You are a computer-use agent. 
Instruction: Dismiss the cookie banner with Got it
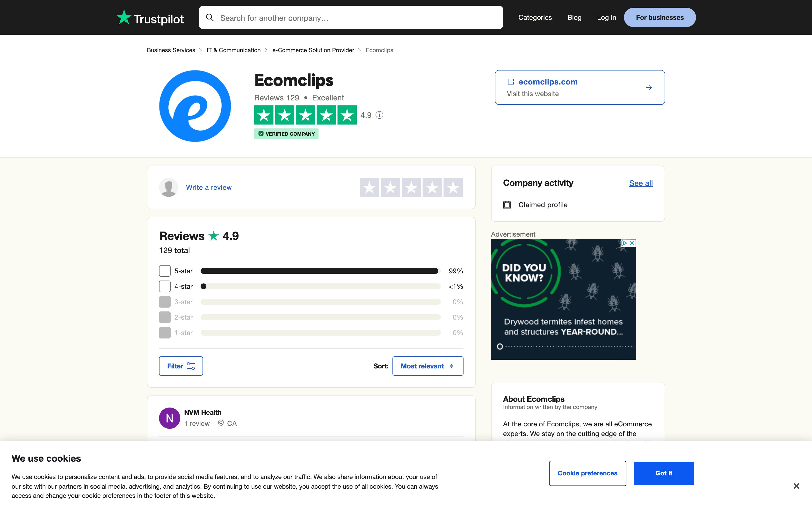(663, 473)
